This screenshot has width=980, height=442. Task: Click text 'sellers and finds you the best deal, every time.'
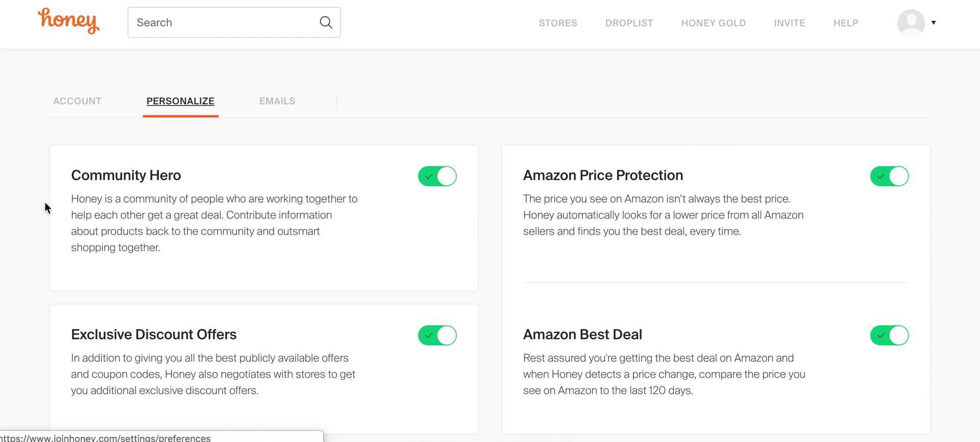[x=632, y=231]
